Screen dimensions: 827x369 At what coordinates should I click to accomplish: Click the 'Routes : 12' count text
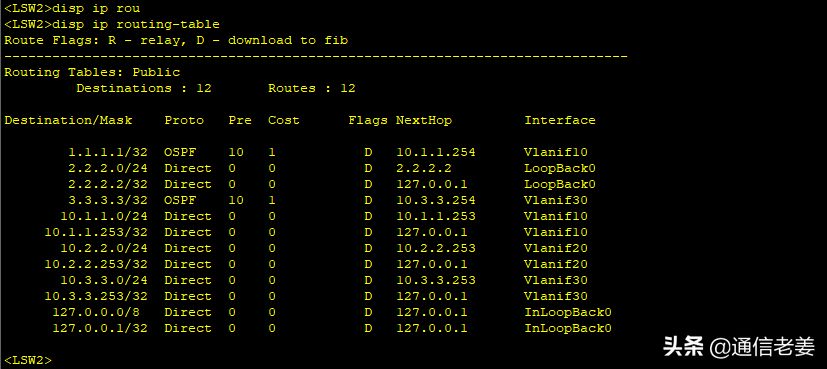coord(312,89)
